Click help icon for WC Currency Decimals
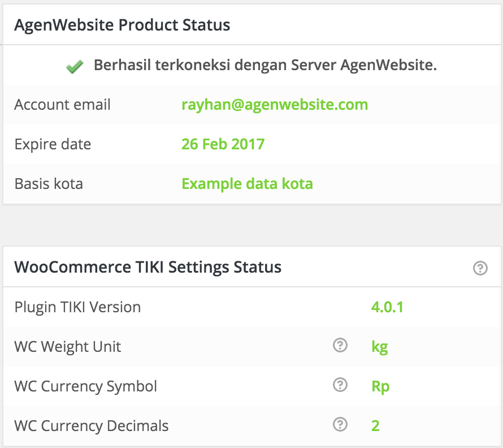Screen dimensions: 503x448 [x=340, y=424]
